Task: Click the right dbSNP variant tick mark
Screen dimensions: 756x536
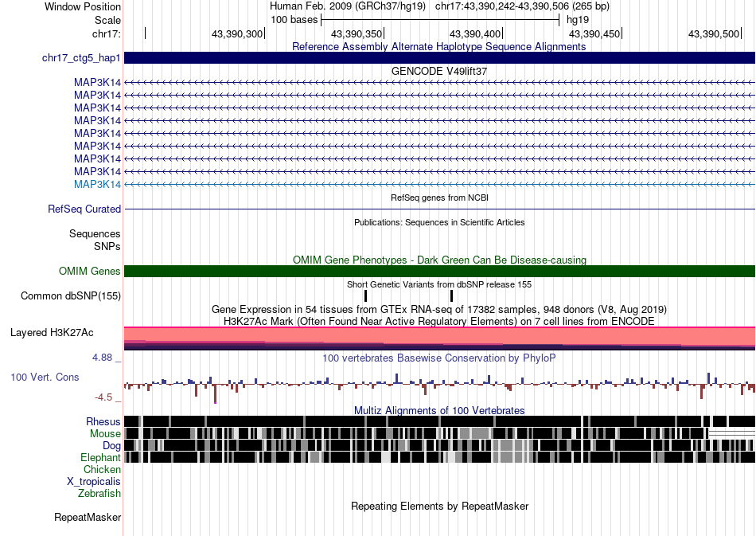Action: (451, 295)
